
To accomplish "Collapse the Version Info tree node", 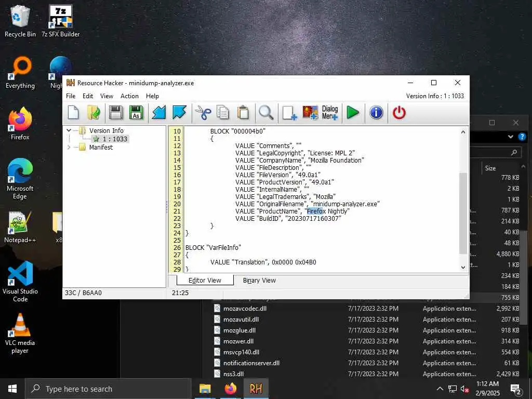I will point(69,130).
